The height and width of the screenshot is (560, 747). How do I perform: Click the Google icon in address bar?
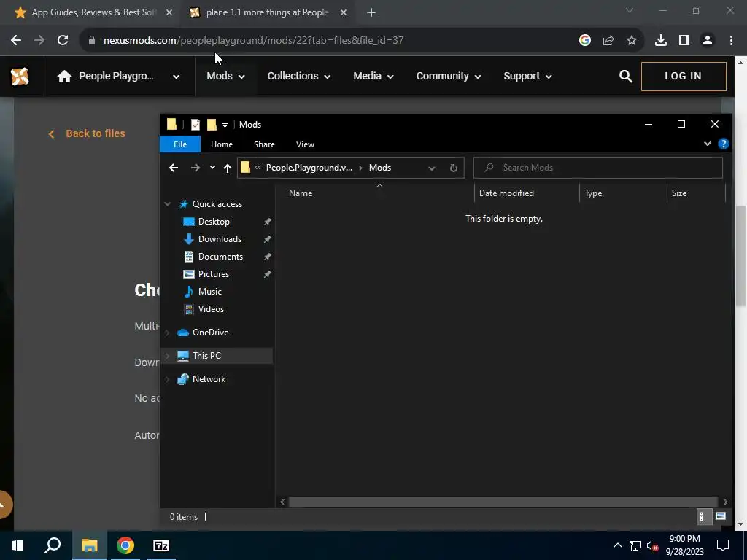coord(584,40)
